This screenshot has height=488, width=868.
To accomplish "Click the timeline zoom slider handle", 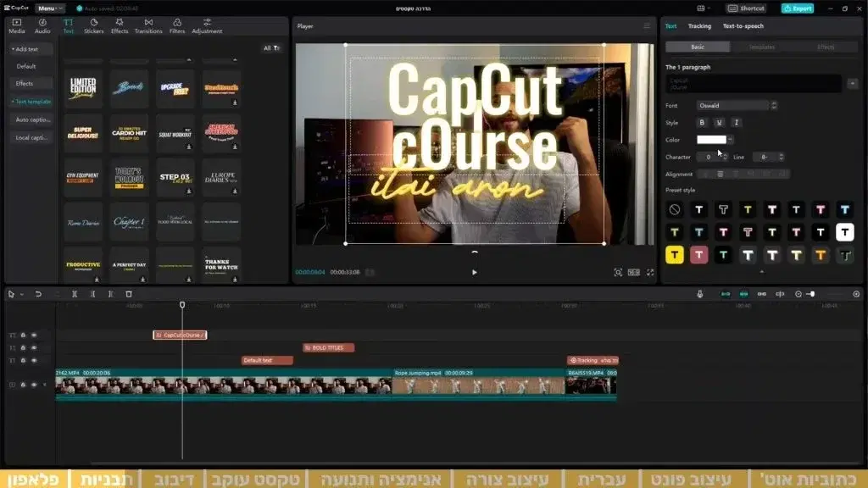I will 812,294.
